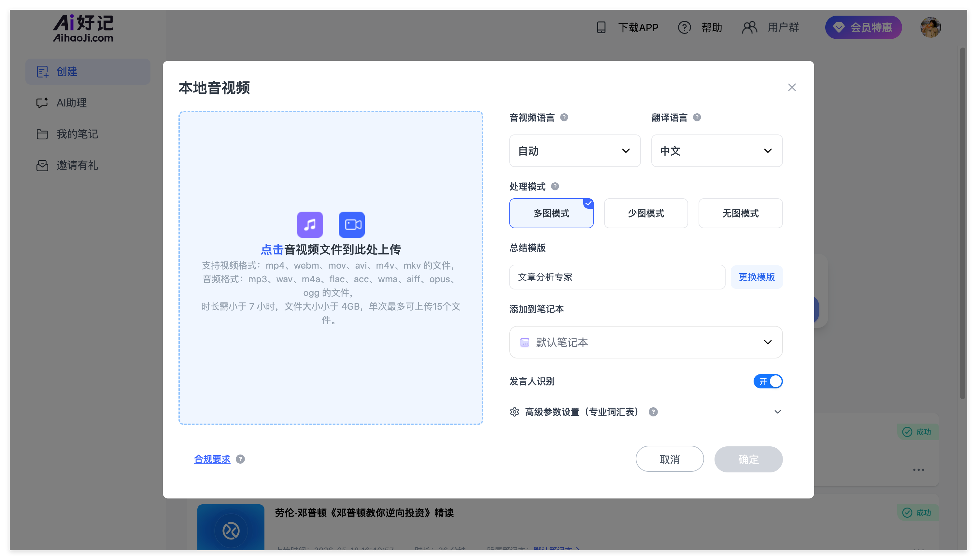977x560 pixels.
Task: Click 更换模版 button
Action: click(757, 277)
